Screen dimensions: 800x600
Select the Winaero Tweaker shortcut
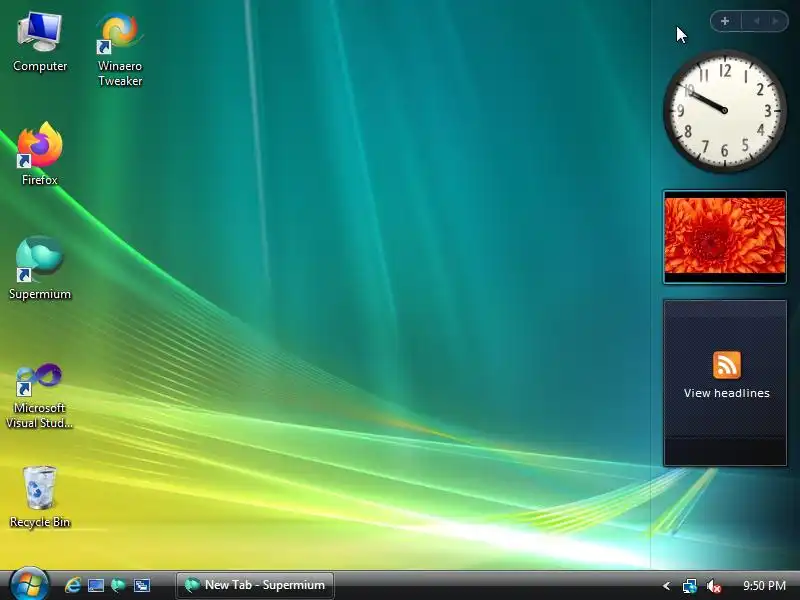(120, 49)
